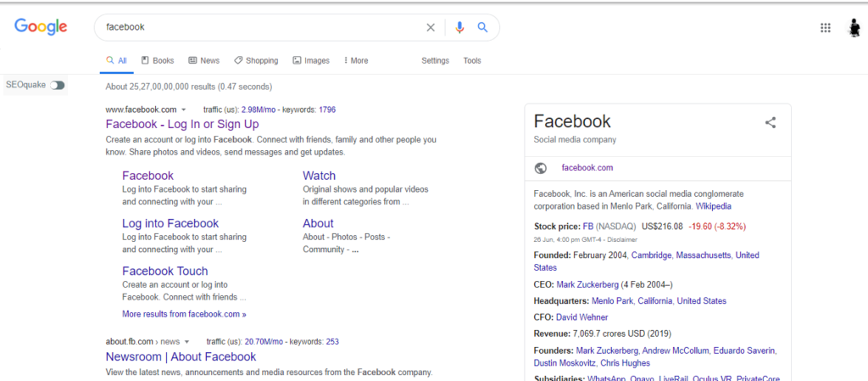Image resolution: width=868 pixels, height=381 pixels.
Task: Open the Watch sitelink
Action: [319, 176]
